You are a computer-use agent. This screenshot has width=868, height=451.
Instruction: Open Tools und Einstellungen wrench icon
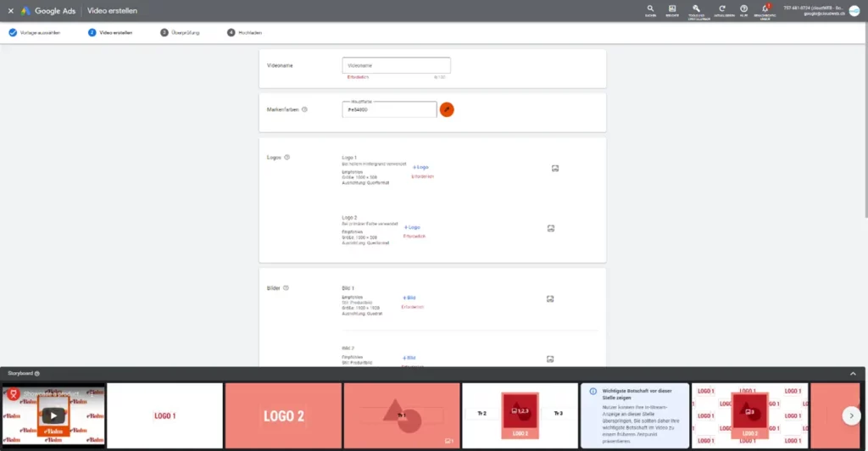click(696, 9)
